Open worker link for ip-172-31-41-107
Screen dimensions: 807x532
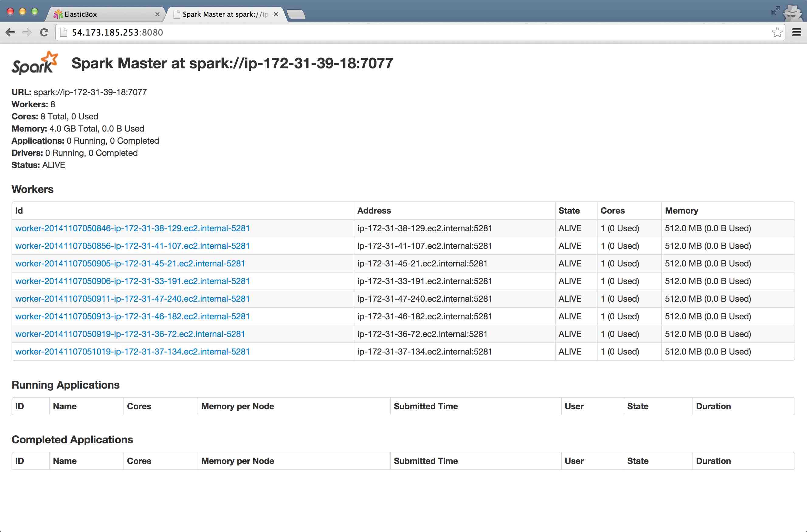pyautogui.click(x=132, y=246)
